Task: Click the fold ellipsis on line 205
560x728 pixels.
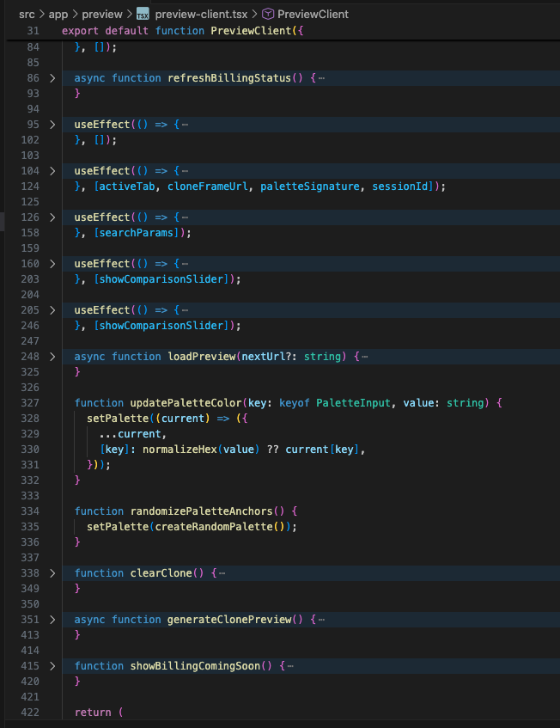Action: click(186, 310)
